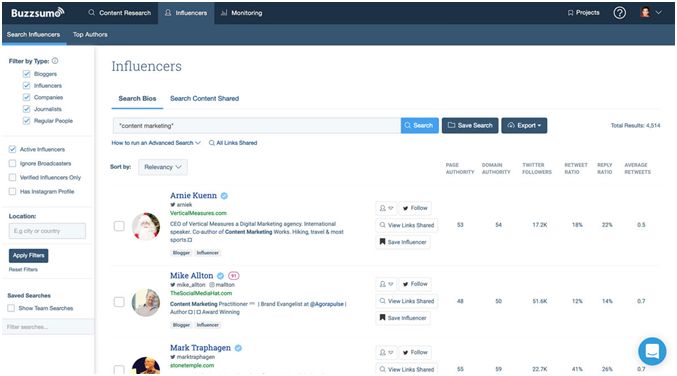Image resolution: width=677 pixels, height=376 pixels.
Task: Switch to Top Authors sub-tab
Action: [x=90, y=35]
